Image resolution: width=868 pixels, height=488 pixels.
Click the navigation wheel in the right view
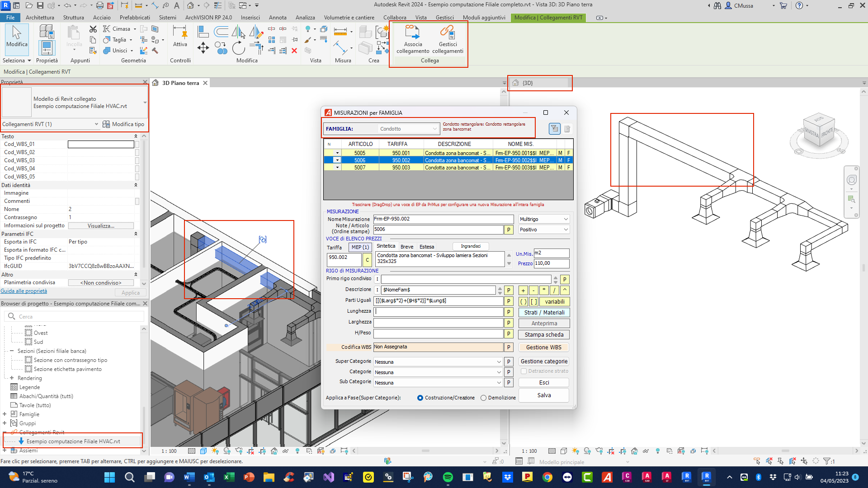point(852,180)
